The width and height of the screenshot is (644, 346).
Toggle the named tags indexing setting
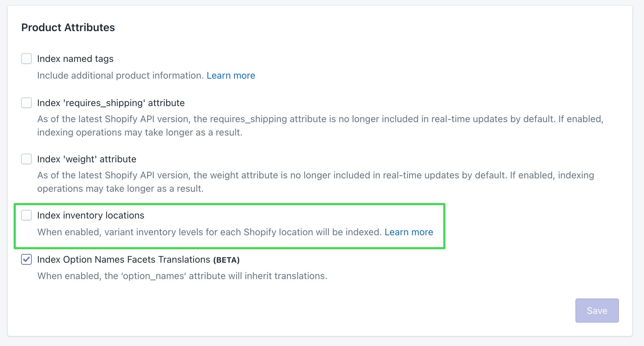click(x=26, y=59)
